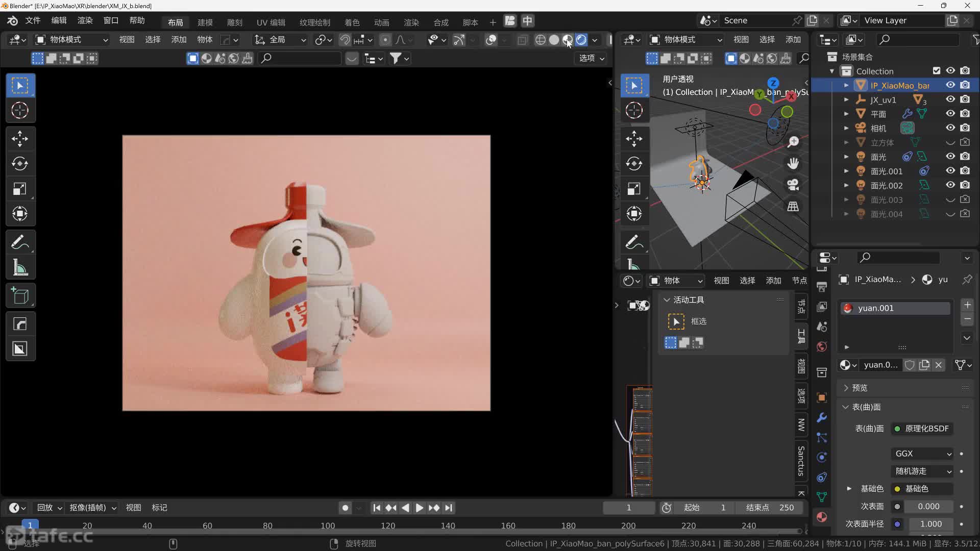Viewport: 980px width, 551px height.
Task: Select the Transform tool in left viewport
Action: [20, 214]
